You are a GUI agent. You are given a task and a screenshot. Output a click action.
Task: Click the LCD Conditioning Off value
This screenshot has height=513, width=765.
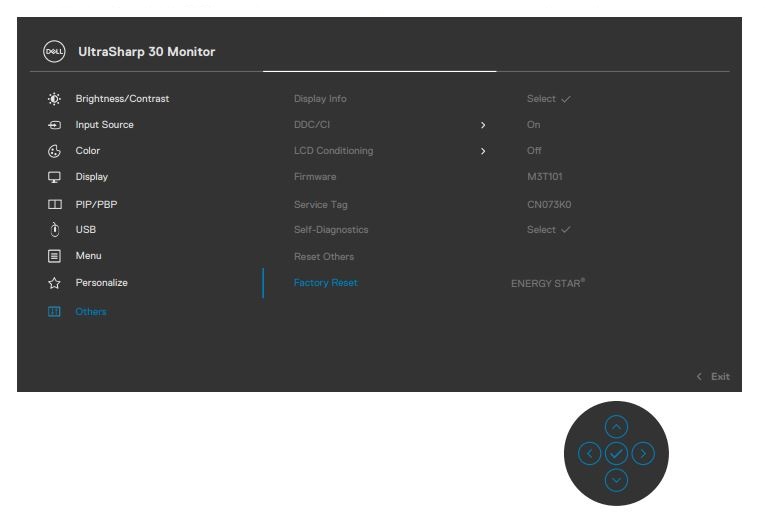(x=534, y=150)
